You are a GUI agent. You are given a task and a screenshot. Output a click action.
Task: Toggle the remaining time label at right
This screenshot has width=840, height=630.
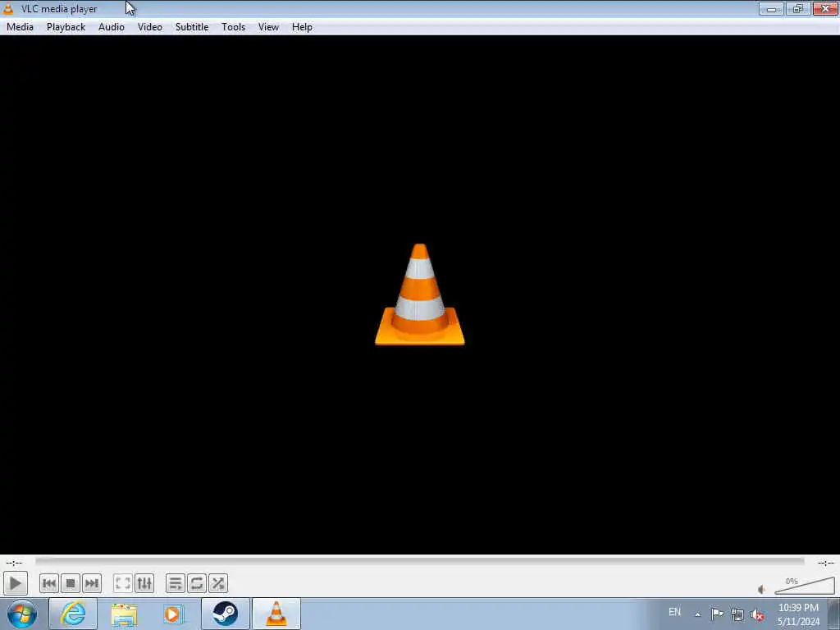pyautogui.click(x=825, y=563)
